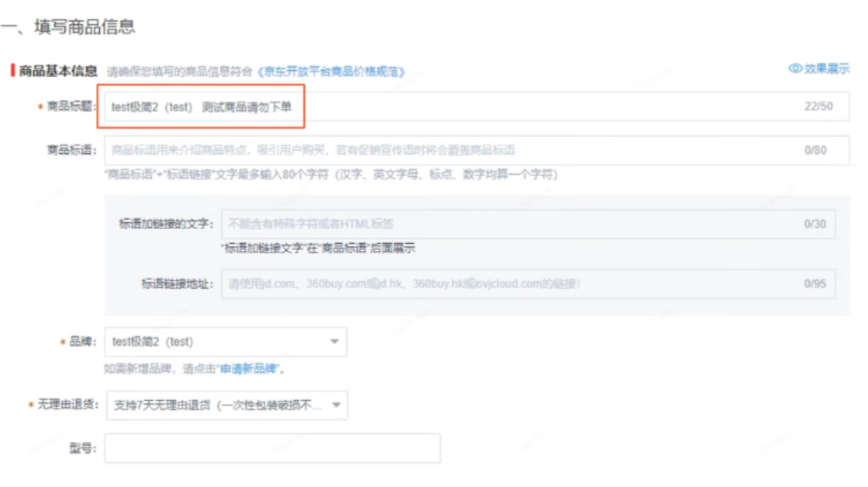Click the 申请新品牌 link
Viewport: 868px width, 487px height.
pos(248,369)
